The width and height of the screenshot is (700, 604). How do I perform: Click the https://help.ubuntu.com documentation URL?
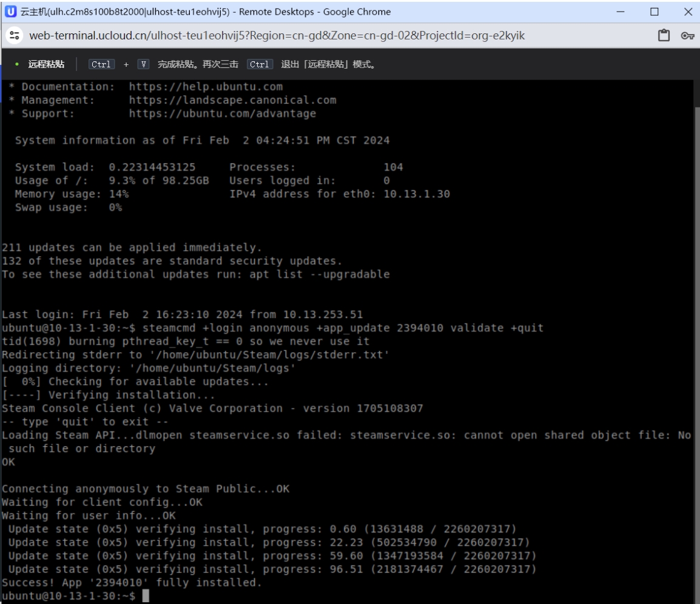pyautogui.click(x=206, y=87)
